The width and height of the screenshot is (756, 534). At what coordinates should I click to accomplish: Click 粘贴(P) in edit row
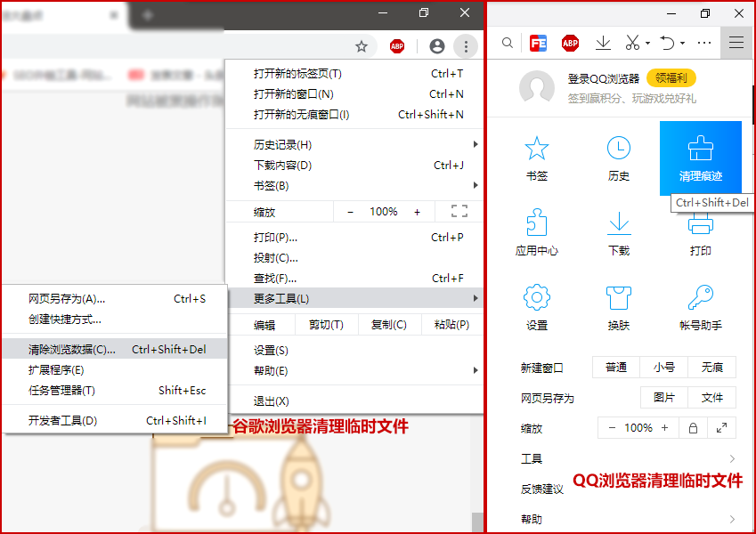click(x=451, y=324)
